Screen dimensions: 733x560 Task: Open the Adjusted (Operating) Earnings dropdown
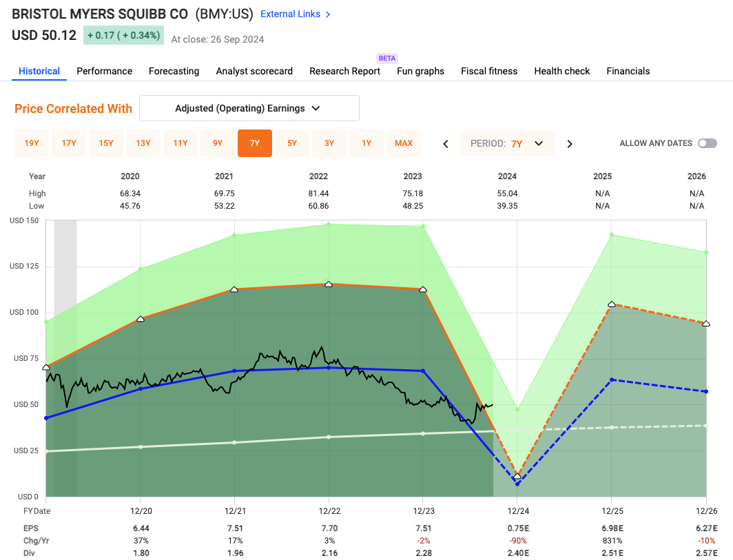point(249,108)
